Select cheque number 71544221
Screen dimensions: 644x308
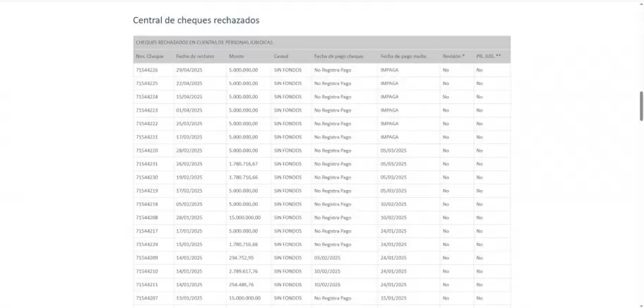click(147, 137)
